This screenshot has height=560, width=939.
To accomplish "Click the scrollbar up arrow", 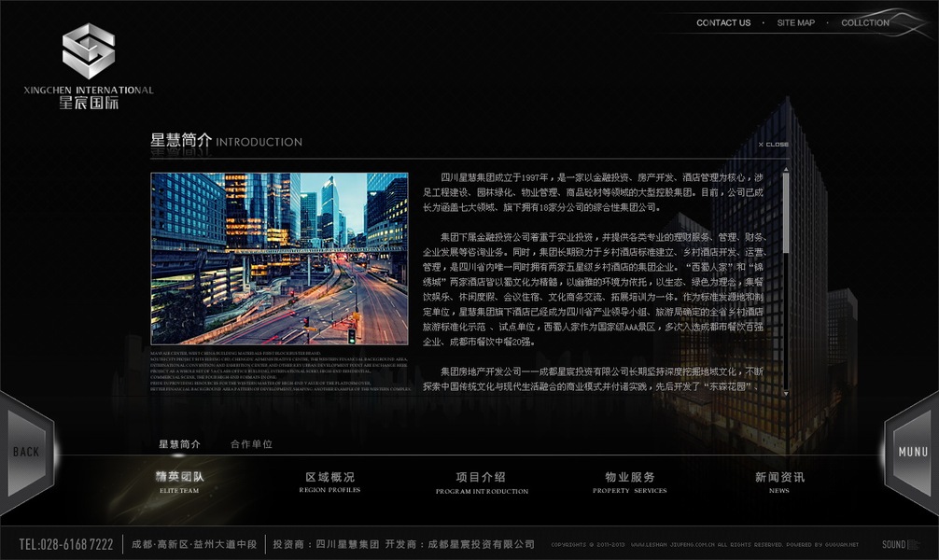I will tap(786, 170).
